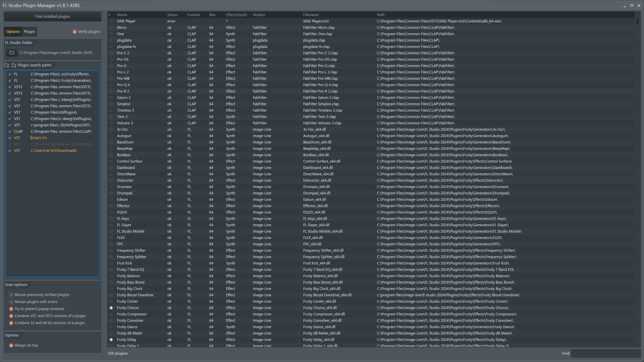Click the panel splitter handle
The width and height of the screenshot is (644, 362).
[x=104, y=185]
